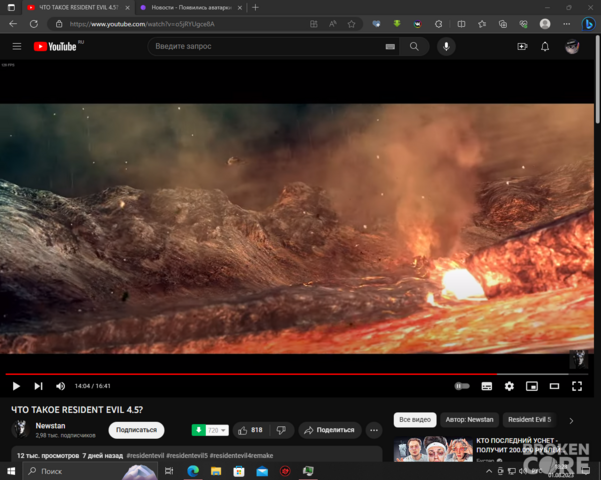Viewport: 601px width, 480px height.
Task: Click the channel watermark on the video
Action: 578,359
